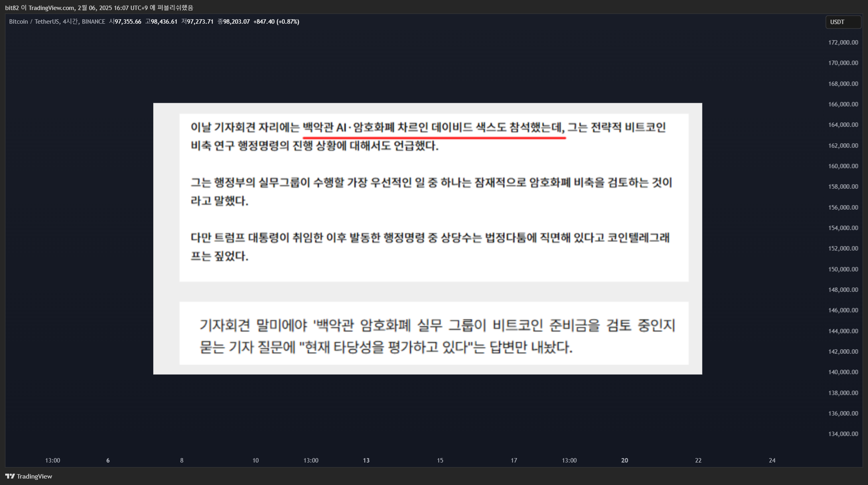Click the date 20 on time axis

[x=625, y=461]
